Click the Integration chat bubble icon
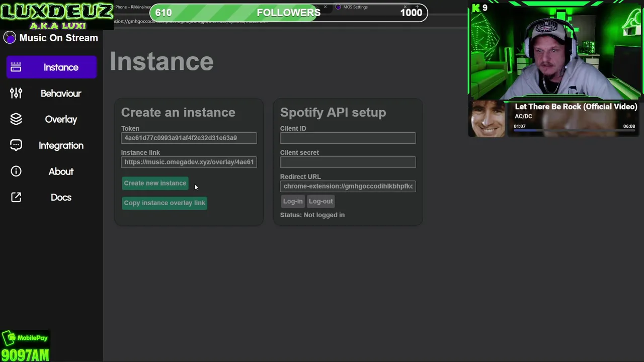The height and width of the screenshot is (362, 644). click(x=16, y=145)
